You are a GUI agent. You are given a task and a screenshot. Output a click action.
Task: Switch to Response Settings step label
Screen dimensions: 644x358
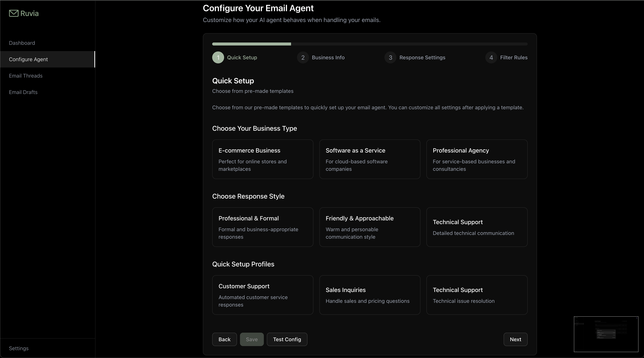tap(422, 57)
